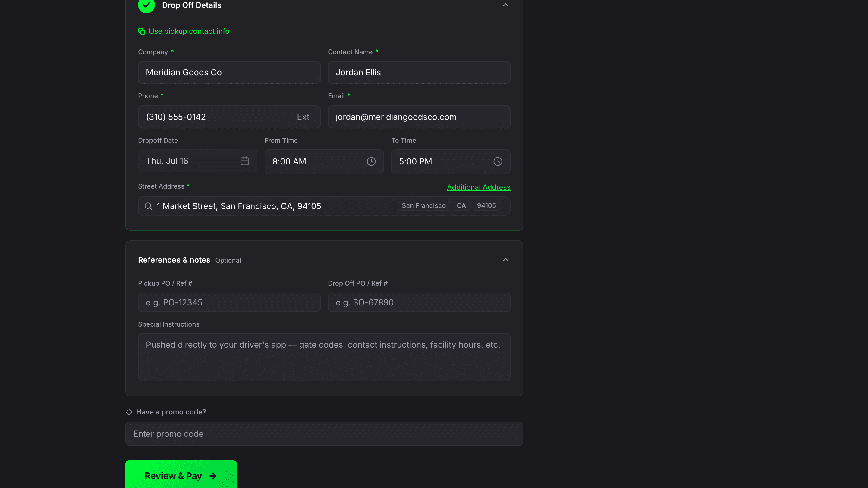This screenshot has height=488, width=868.
Task: Click the arrow icon on Review & Pay
Action: pyautogui.click(x=212, y=476)
